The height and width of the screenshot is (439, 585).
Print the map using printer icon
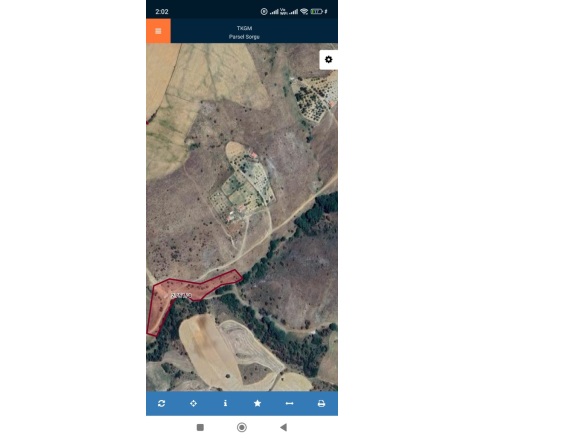321,403
